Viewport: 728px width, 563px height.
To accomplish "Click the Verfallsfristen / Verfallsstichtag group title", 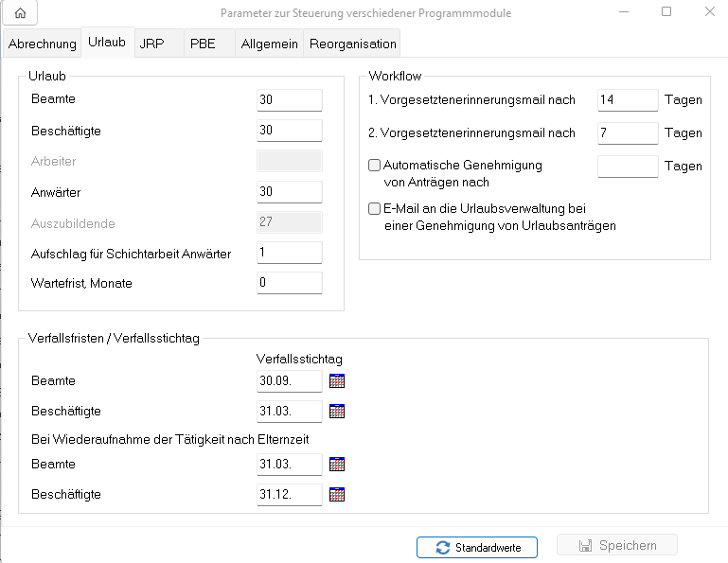I will point(114,338).
